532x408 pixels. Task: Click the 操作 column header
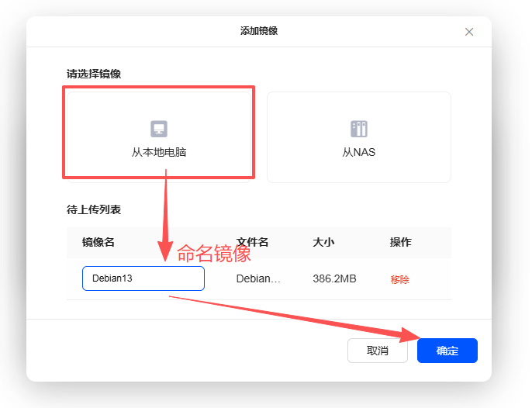click(x=400, y=242)
